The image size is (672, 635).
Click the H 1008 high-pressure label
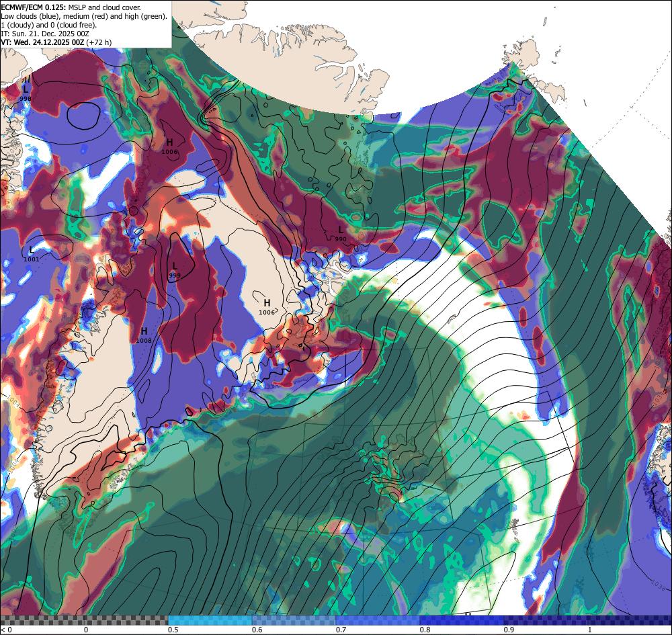(x=144, y=335)
